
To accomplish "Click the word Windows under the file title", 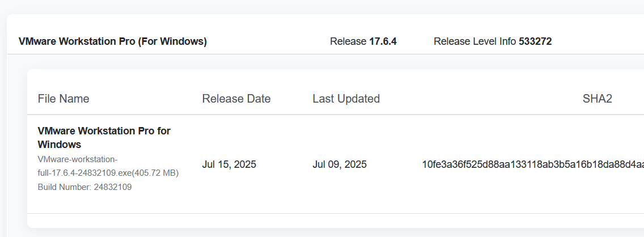I will click(60, 145).
